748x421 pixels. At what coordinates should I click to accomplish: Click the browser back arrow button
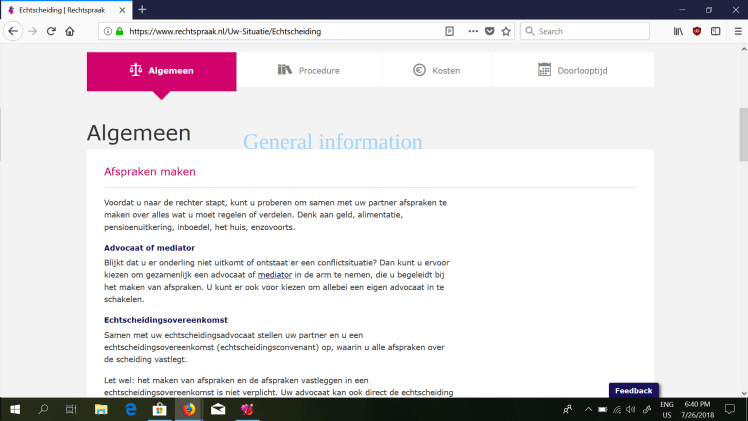tap(13, 31)
